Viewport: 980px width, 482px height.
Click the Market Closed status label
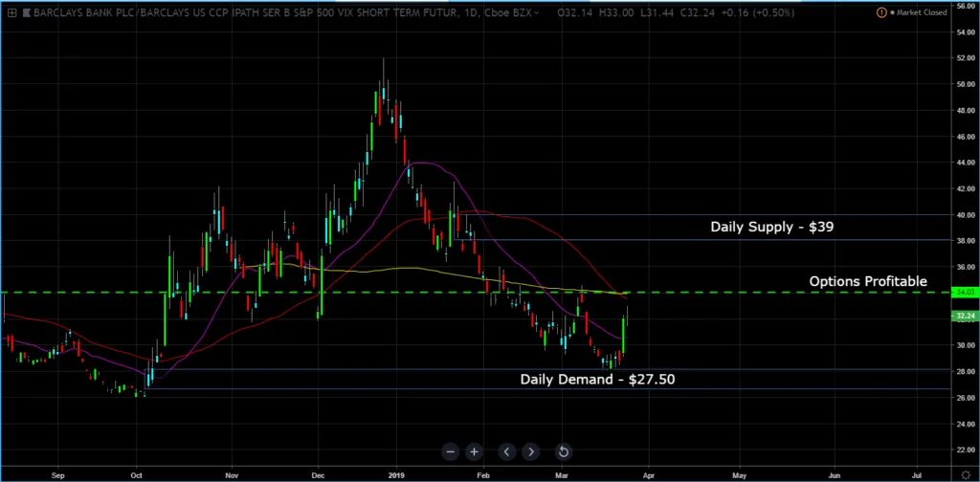[x=919, y=12]
